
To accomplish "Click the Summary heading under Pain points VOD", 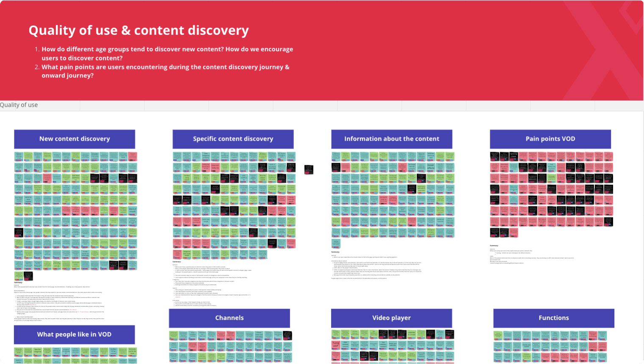I will click(x=494, y=245).
